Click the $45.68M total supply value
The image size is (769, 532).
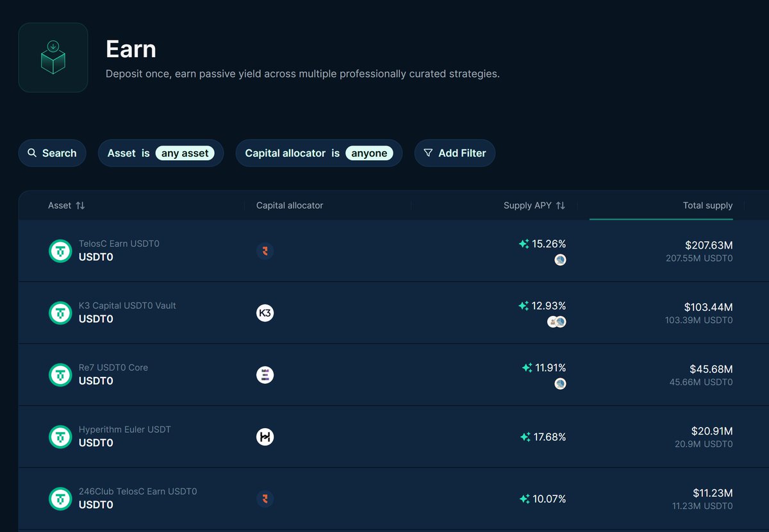(x=711, y=369)
